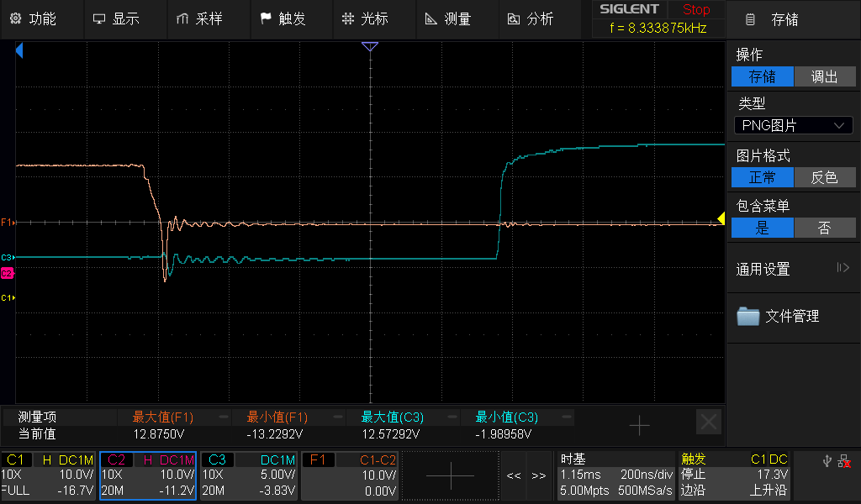Click the 200ns/div timebase value
Image resolution: width=861 pixels, height=504 pixels.
tap(647, 475)
